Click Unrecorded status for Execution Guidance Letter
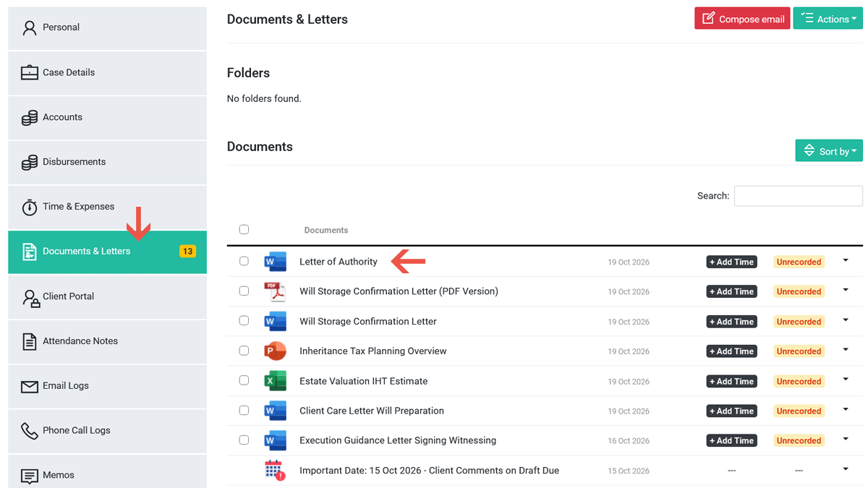 (799, 440)
